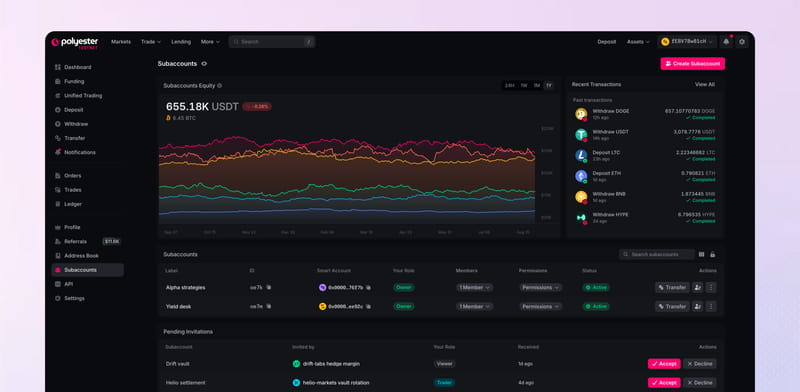Open Profile in the sidebar
Viewport: 800px width, 392px height.
point(87,227)
